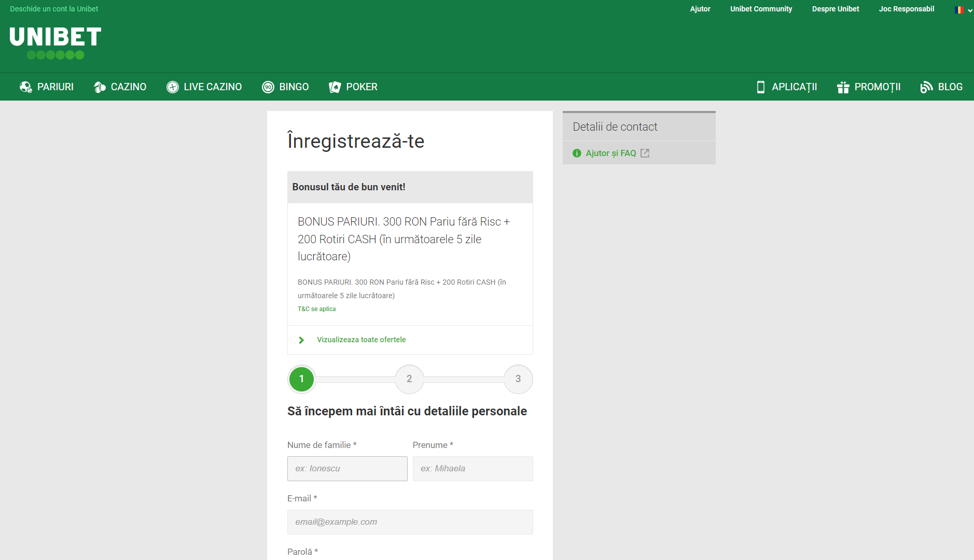
Task: Open the BLOG menu item
Action: click(941, 87)
